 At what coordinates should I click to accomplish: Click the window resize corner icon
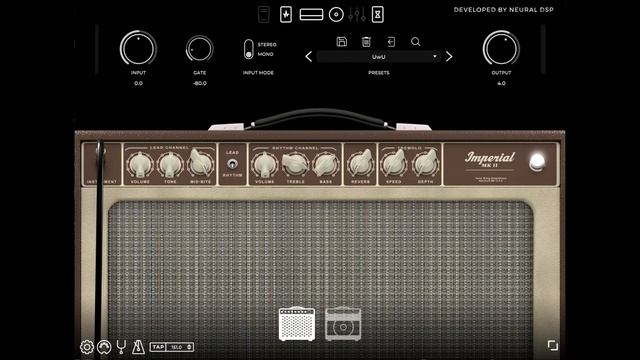click(553, 345)
